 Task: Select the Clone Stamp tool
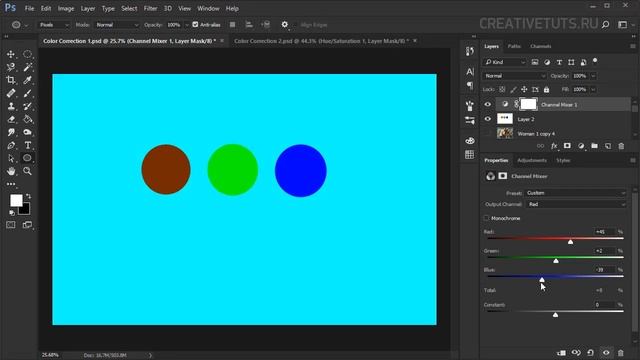pyautogui.click(x=11, y=107)
